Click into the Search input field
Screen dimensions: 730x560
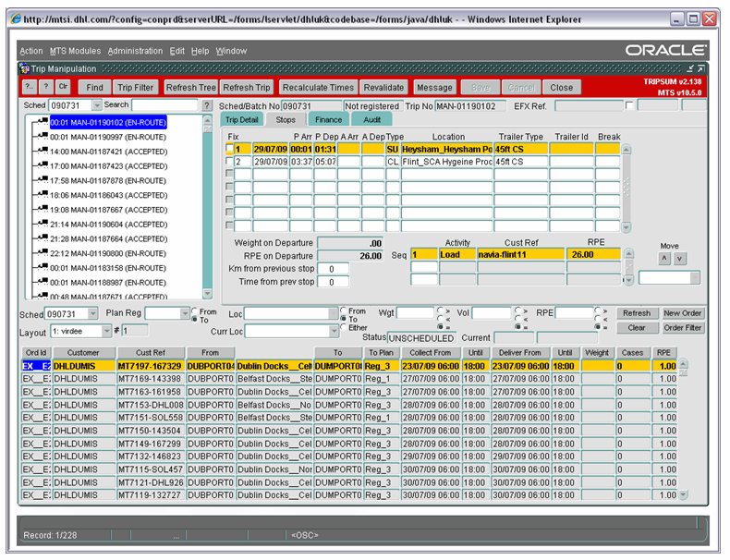pyautogui.click(x=165, y=105)
